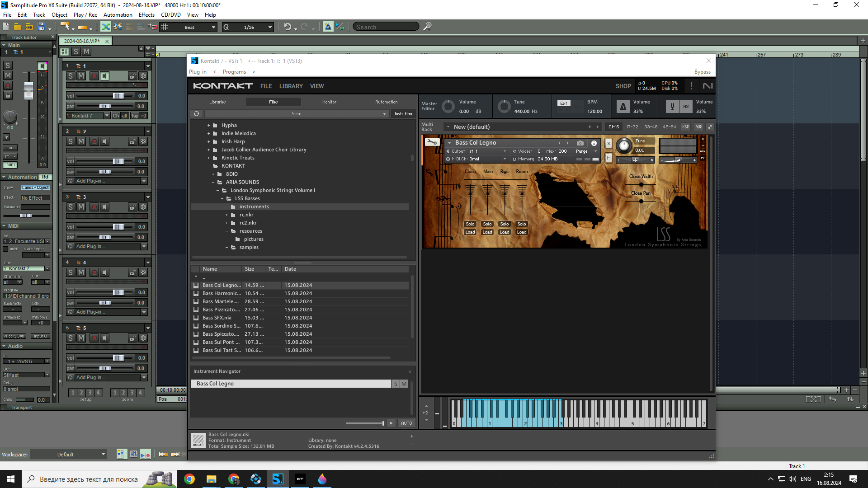Solo the Close microphone channel
Image resolution: width=868 pixels, height=488 pixels.
pyautogui.click(x=470, y=224)
